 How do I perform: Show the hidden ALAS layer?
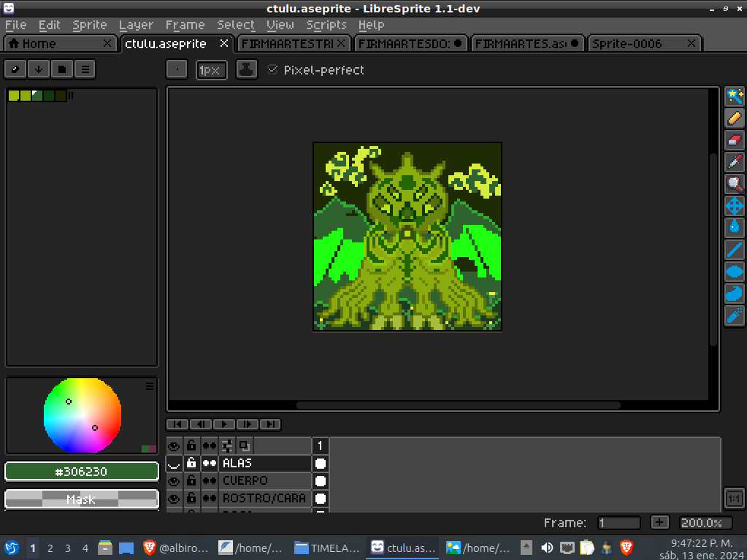click(174, 464)
